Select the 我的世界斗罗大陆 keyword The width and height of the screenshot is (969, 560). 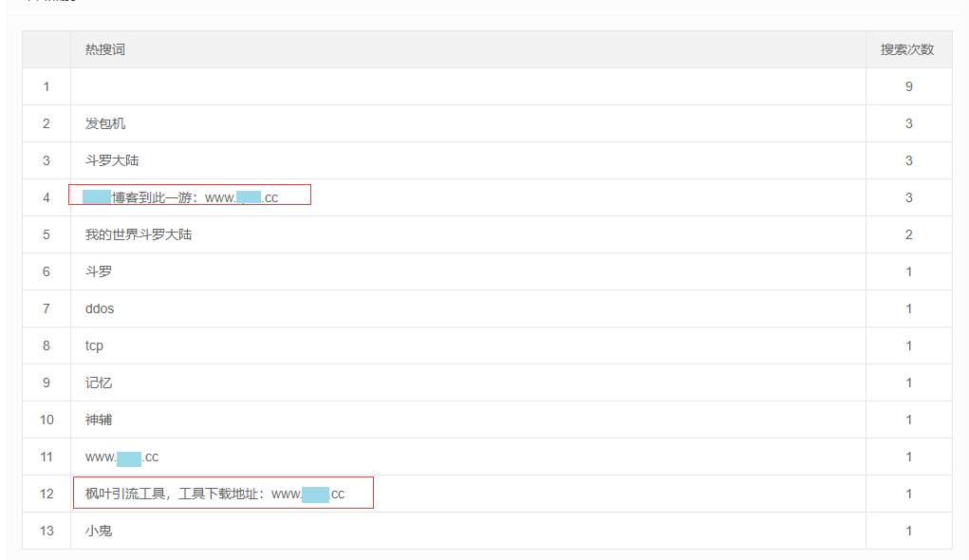coord(139,234)
